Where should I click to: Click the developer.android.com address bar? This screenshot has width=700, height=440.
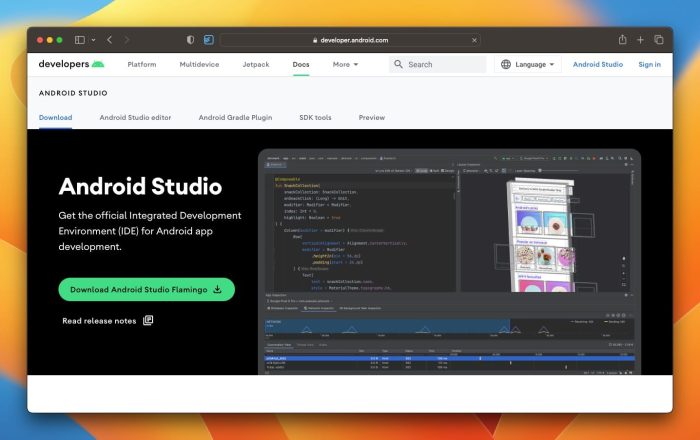coord(350,40)
